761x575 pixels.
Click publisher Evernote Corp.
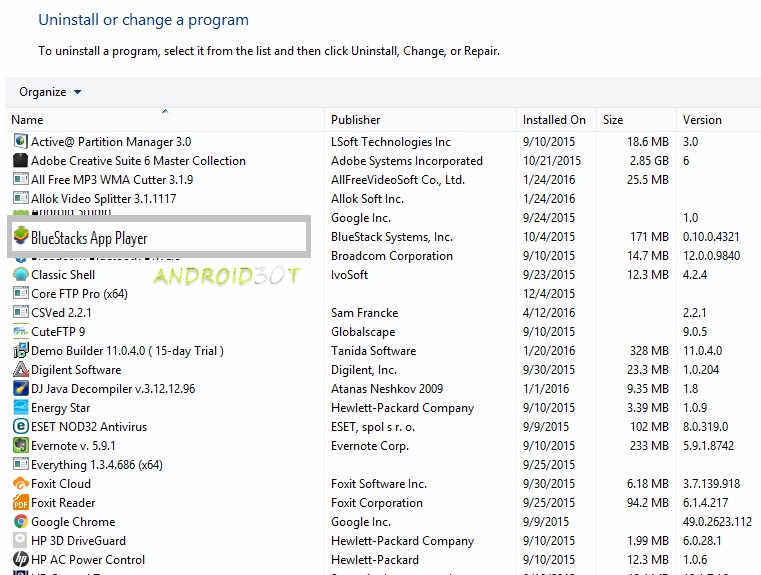click(x=370, y=445)
